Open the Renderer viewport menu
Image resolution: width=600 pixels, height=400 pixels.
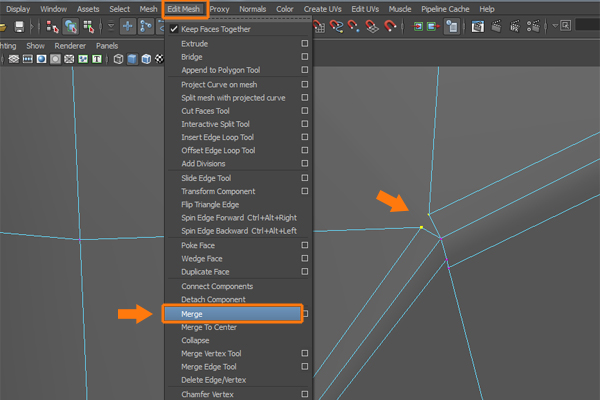(70, 45)
